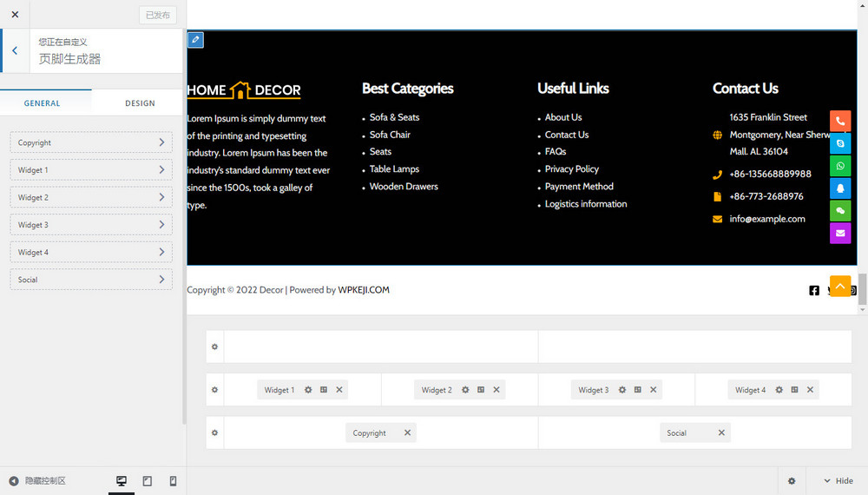Click the pencil edit shortcut on the footer
Image resolution: width=868 pixels, height=495 pixels.
click(195, 40)
